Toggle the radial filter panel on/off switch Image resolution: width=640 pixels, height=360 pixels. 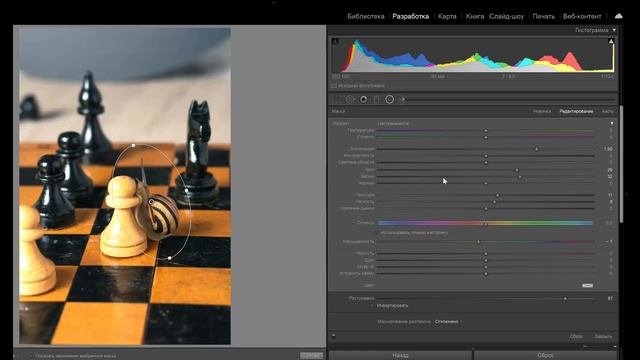(333, 336)
